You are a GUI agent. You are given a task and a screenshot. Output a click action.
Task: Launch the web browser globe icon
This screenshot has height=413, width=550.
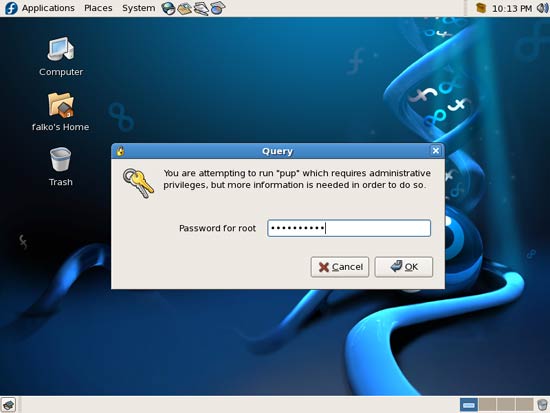(x=168, y=8)
